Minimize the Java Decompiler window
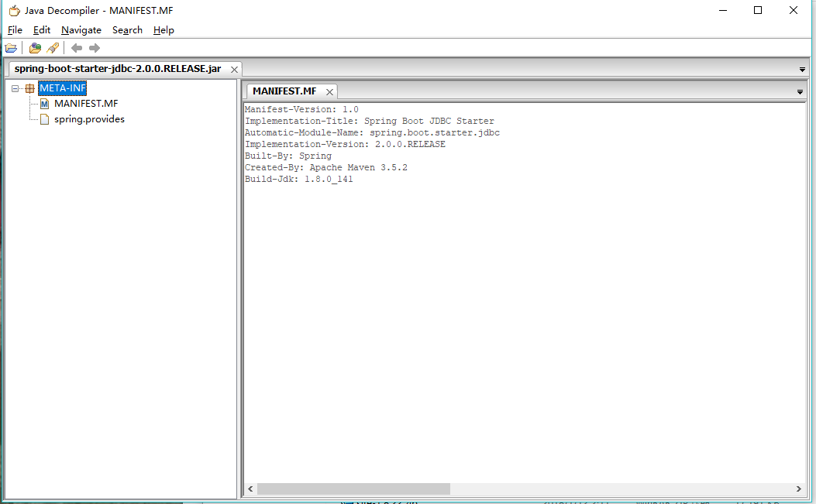The height and width of the screenshot is (504, 816). point(723,10)
